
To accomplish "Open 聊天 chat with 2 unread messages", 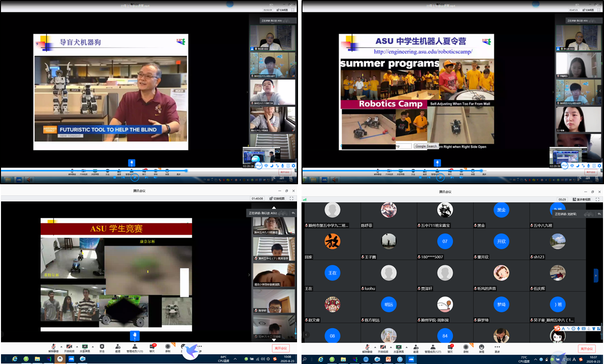I will (450, 348).
